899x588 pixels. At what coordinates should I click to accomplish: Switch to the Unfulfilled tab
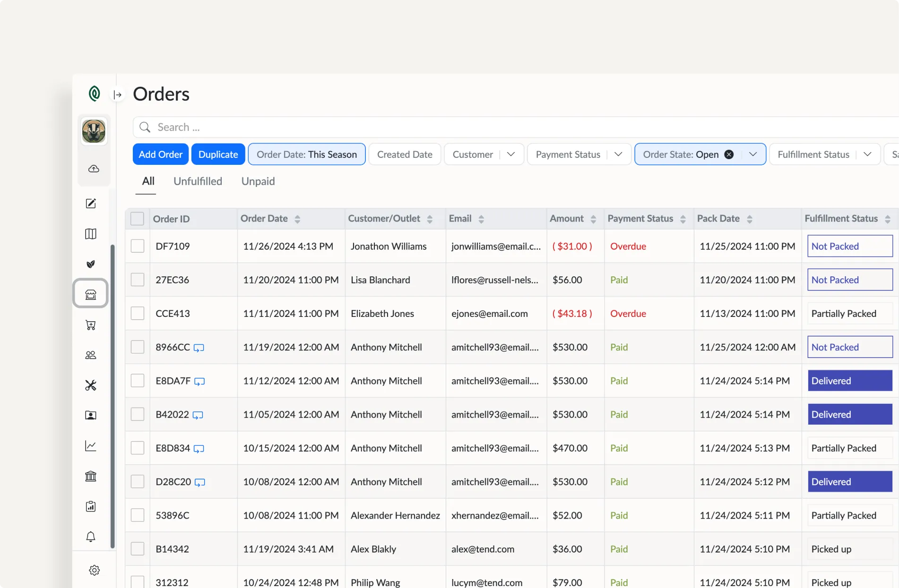point(198,181)
